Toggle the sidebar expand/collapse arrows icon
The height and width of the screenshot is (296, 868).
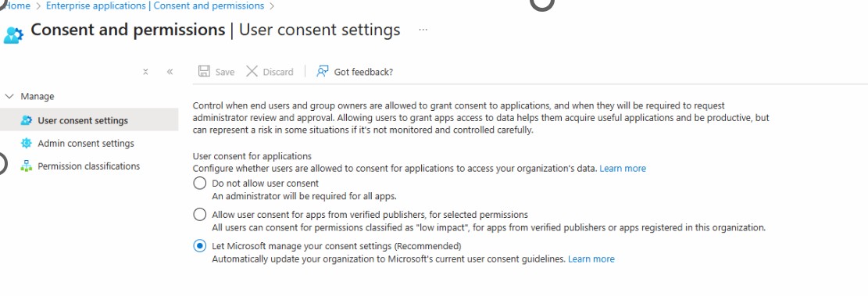[x=145, y=72]
